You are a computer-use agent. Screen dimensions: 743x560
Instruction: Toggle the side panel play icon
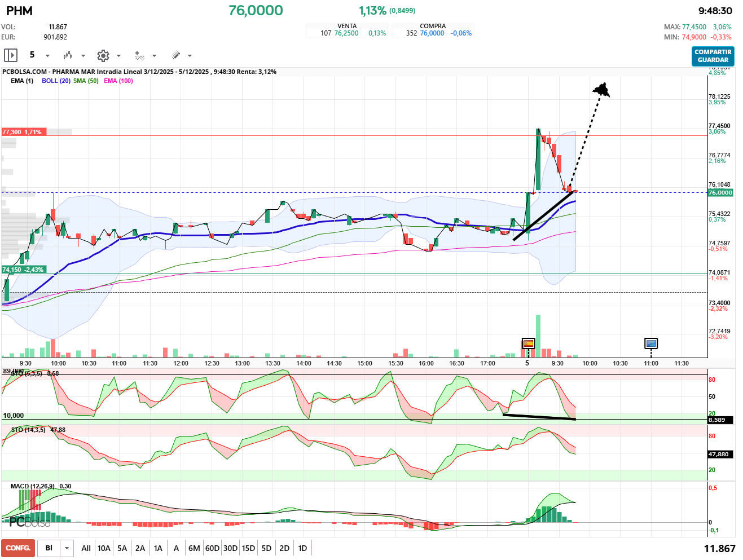click(11, 55)
